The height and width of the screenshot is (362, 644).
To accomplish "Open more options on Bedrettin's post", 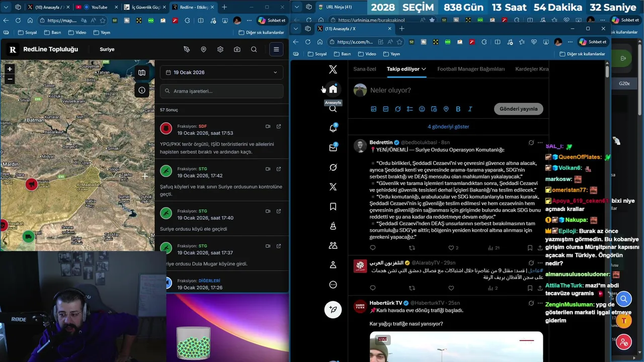I will (540, 143).
